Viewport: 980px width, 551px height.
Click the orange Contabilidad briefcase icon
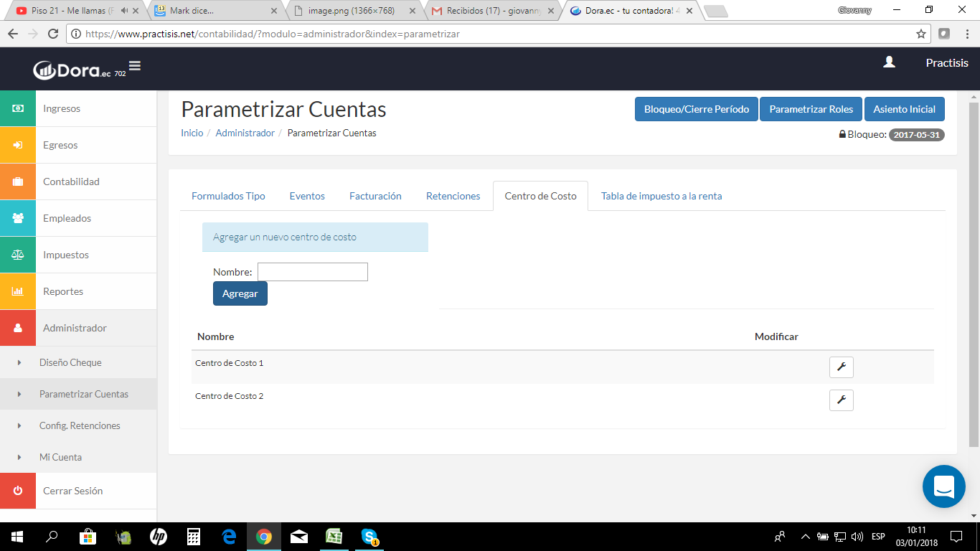click(18, 182)
